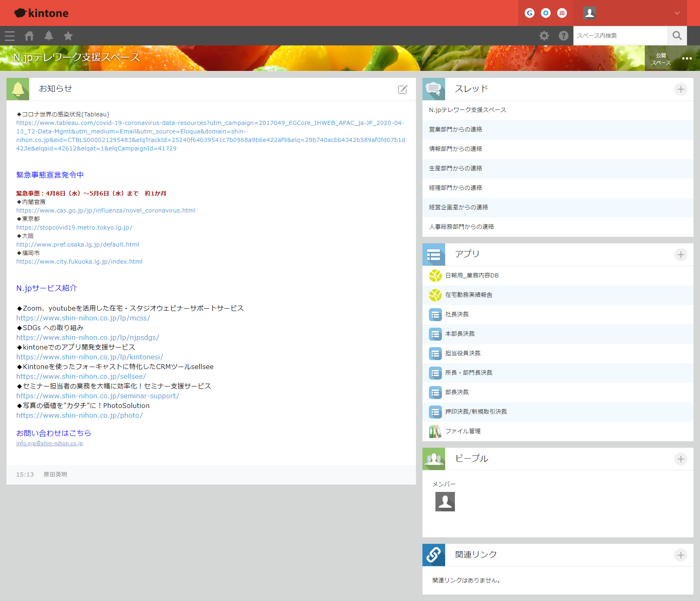Add a related link with plus button

[681, 555]
